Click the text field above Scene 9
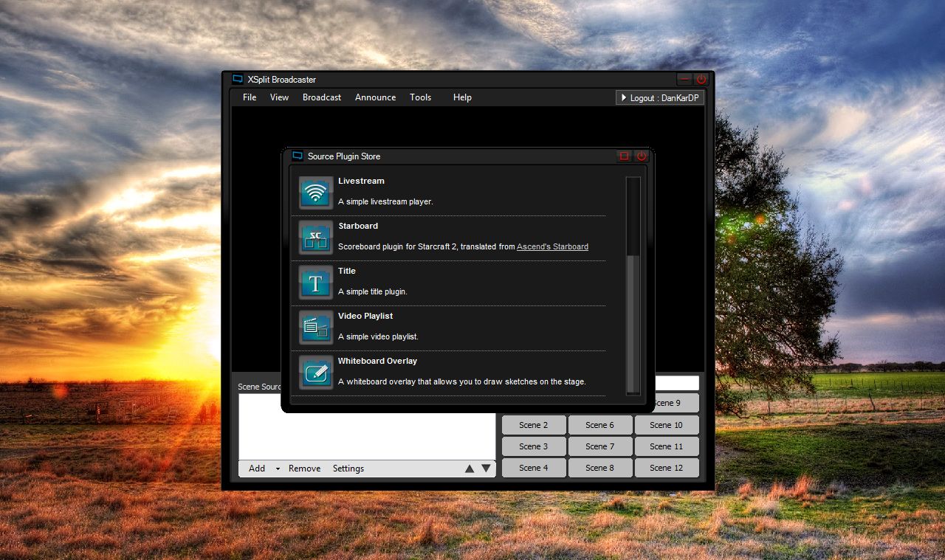The image size is (945, 560). point(676,383)
